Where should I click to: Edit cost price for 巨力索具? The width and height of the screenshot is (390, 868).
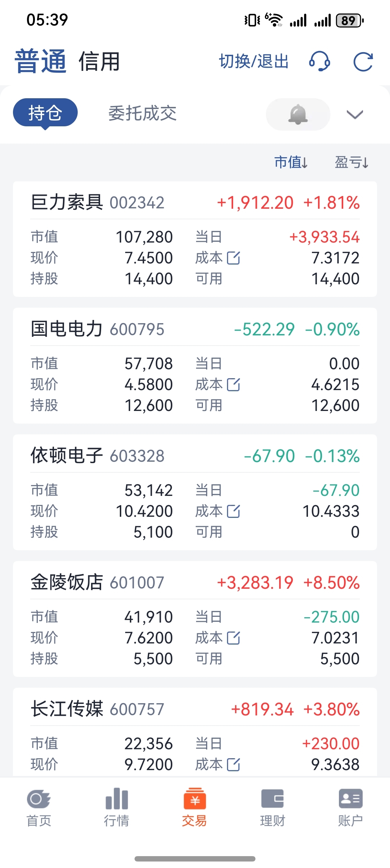[x=233, y=258]
